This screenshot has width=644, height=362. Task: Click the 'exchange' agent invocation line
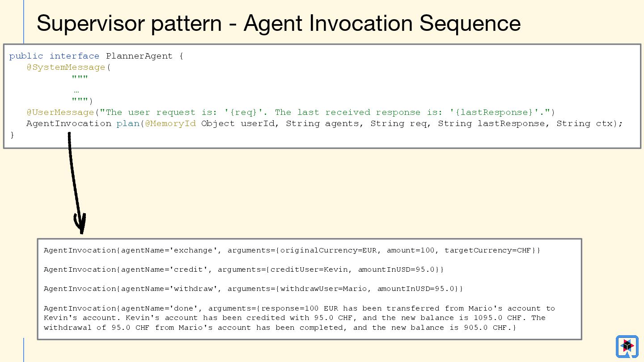pos(292,250)
